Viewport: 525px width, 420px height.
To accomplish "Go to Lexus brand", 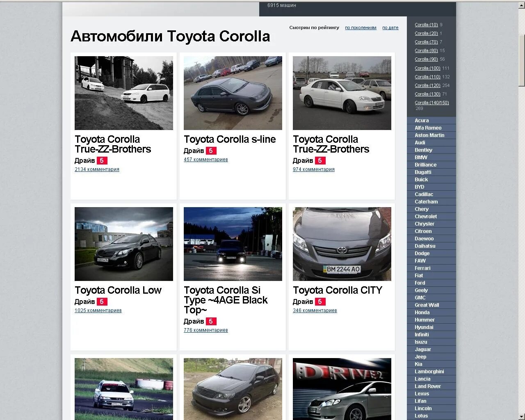I will [x=422, y=394].
